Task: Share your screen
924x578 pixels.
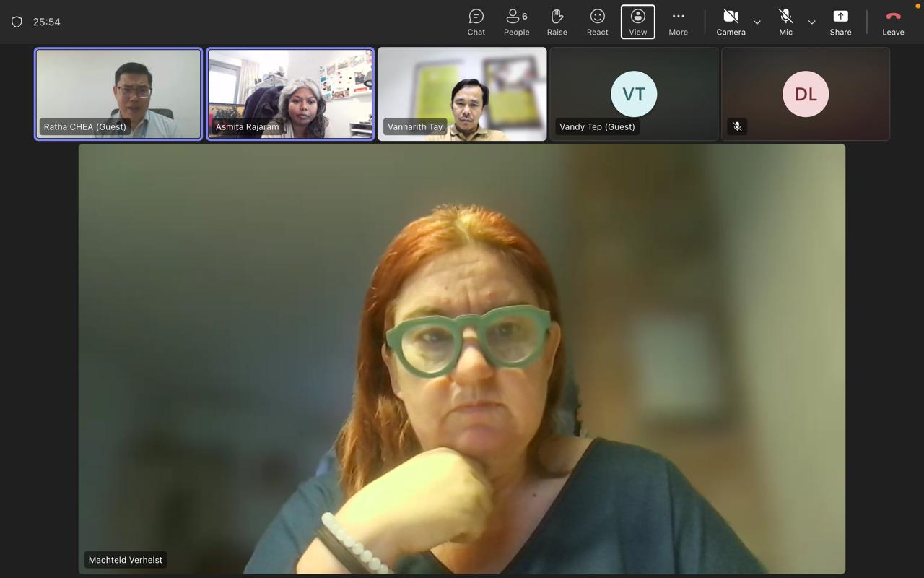Action: [840, 22]
